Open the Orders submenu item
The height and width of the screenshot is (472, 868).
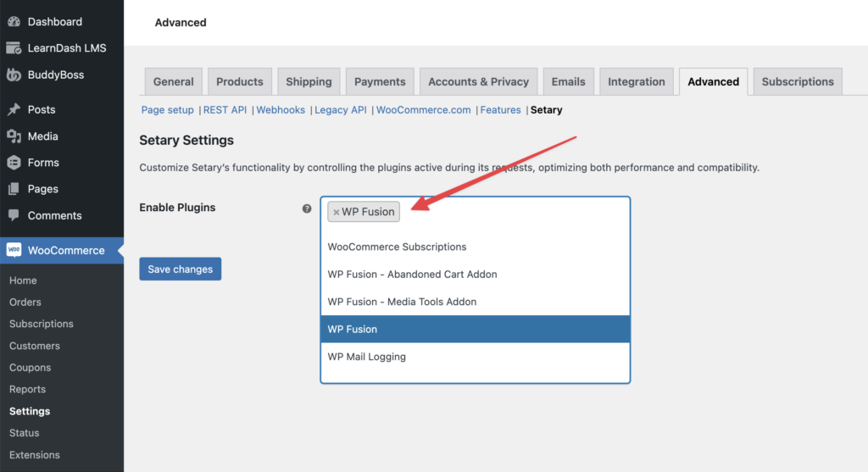tap(25, 303)
